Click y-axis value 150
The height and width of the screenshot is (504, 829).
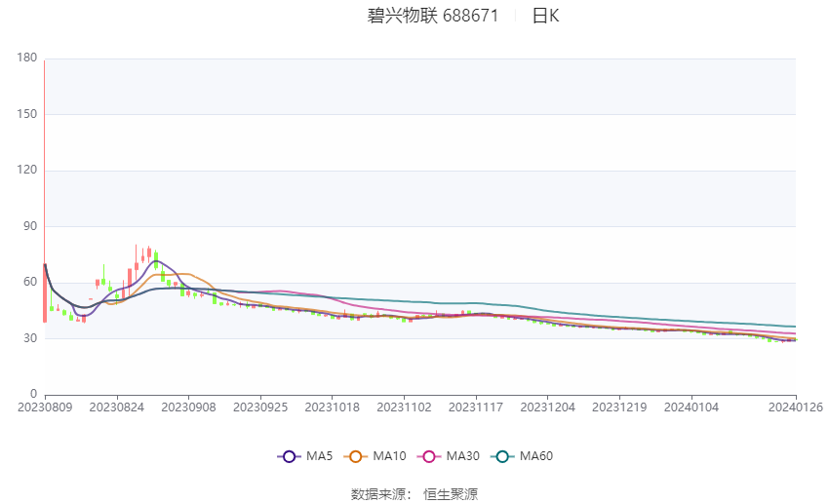coord(27,114)
